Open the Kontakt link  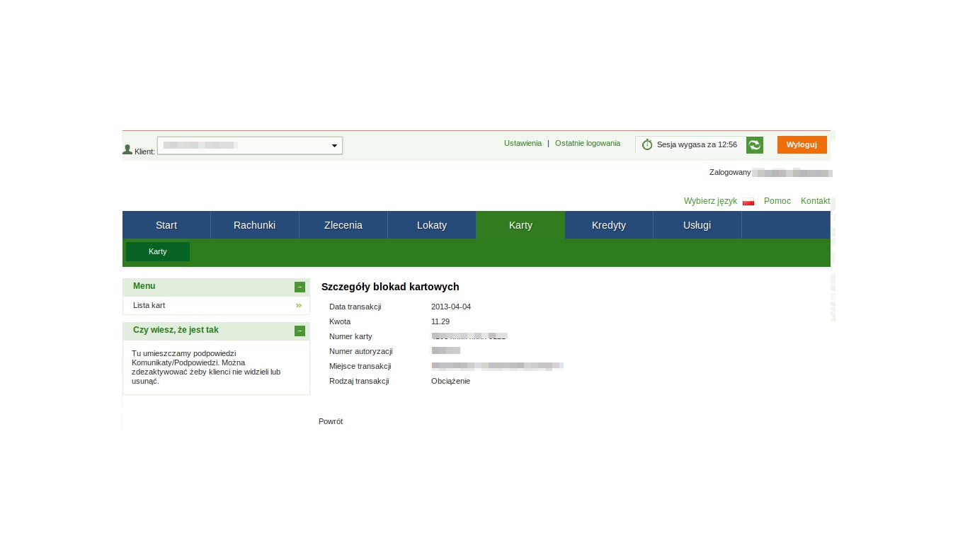(815, 201)
